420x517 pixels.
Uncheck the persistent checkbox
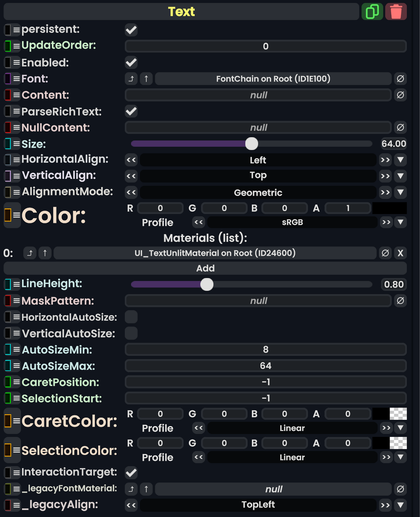tap(131, 30)
